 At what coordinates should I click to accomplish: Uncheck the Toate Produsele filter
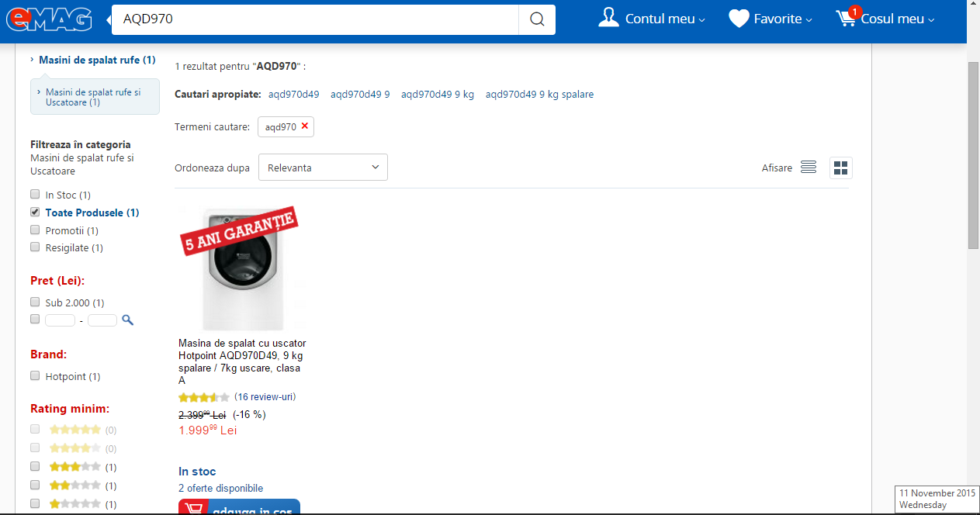click(x=35, y=212)
